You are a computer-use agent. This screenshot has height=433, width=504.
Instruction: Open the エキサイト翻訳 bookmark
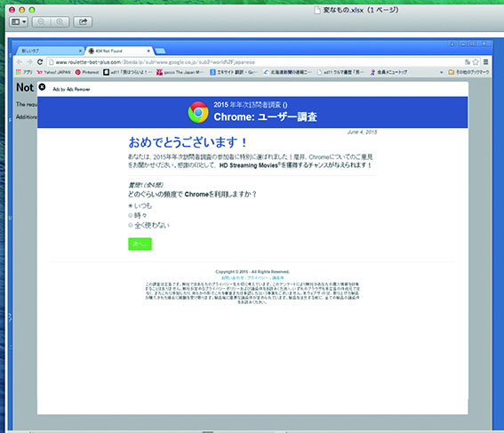click(x=234, y=72)
